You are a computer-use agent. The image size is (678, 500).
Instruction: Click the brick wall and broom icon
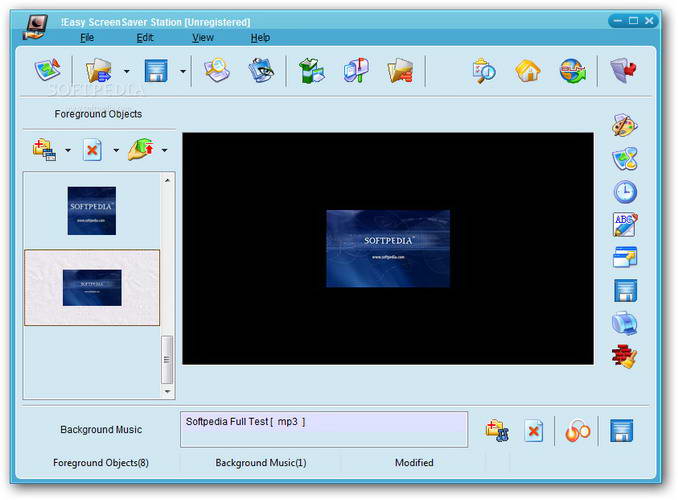click(625, 356)
